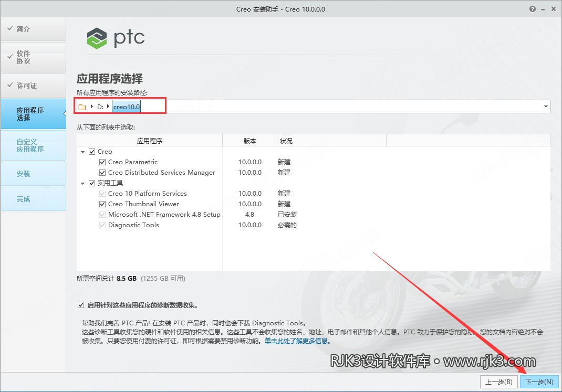Screen dimensions: 562x392
Task: Select Creo 10 Platform Services label
Action: pyautogui.click(x=147, y=194)
